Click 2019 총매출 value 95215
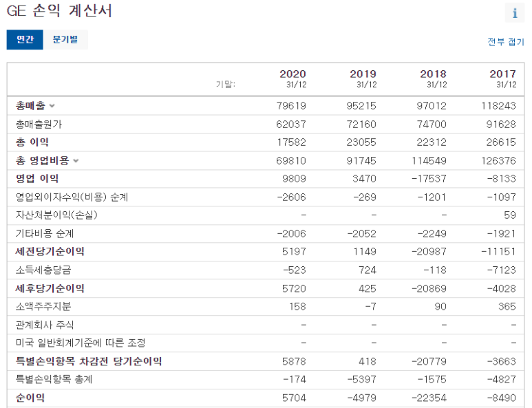This screenshot has width=532, height=408. click(x=361, y=106)
